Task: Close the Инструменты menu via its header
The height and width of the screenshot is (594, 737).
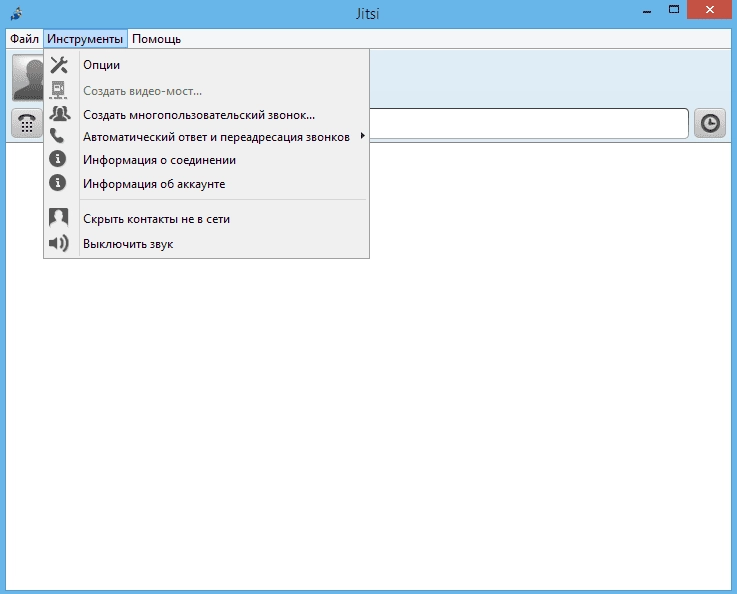Action: (x=85, y=39)
